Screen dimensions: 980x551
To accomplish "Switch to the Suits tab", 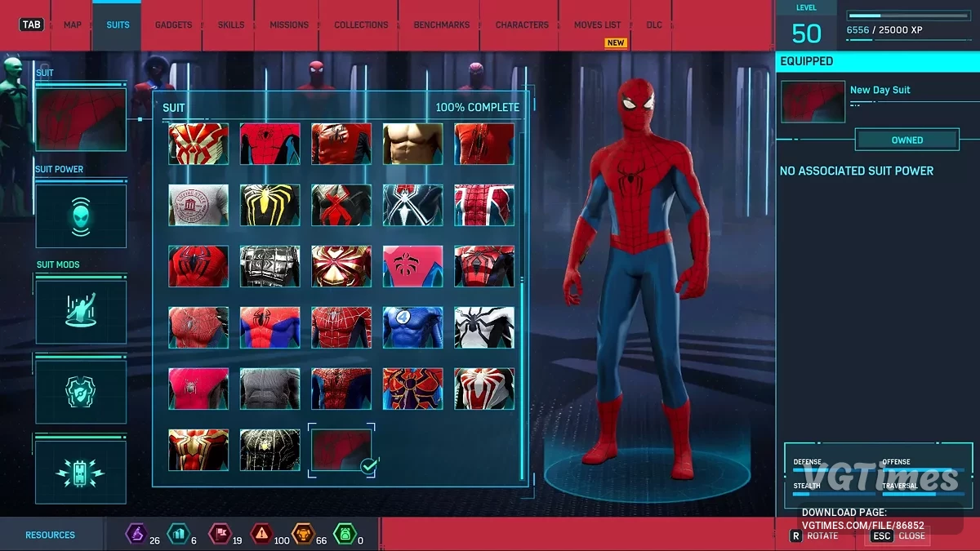I will 118,25.
